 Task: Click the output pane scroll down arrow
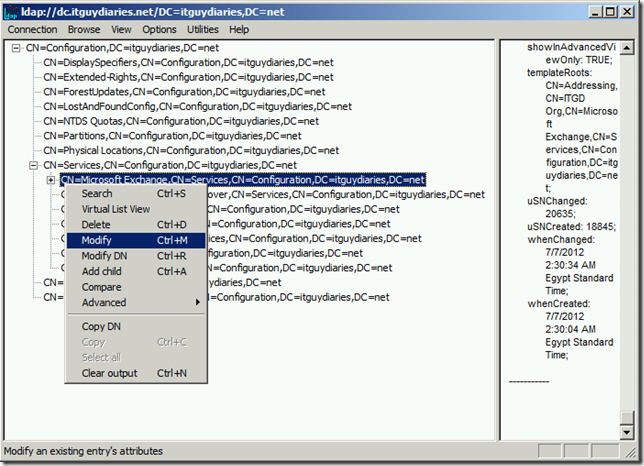627,432
